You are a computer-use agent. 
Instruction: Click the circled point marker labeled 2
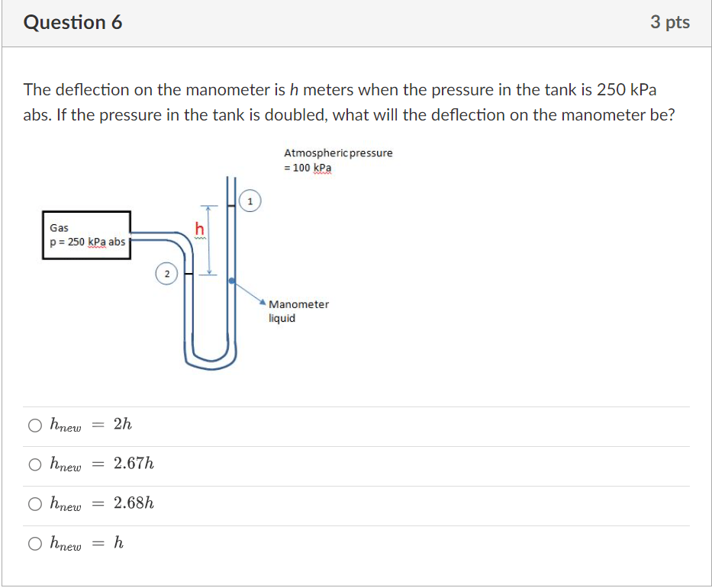[166, 274]
